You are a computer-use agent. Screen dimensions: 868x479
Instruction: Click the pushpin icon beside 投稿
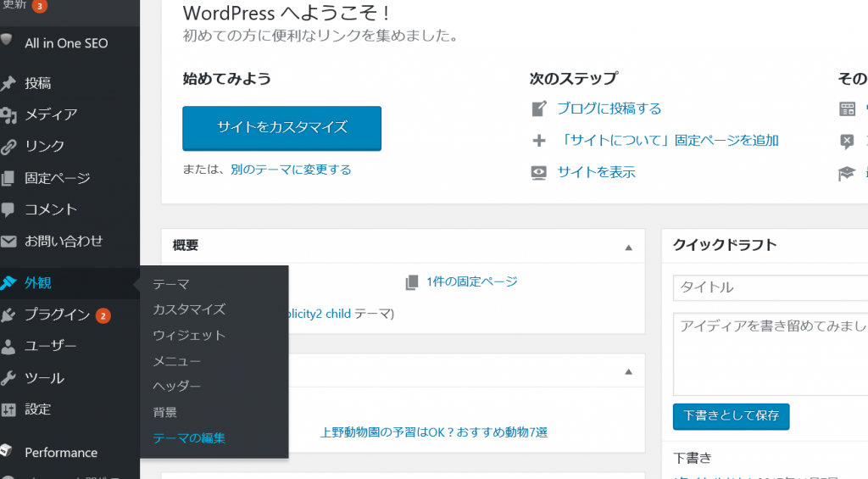(8, 83)
